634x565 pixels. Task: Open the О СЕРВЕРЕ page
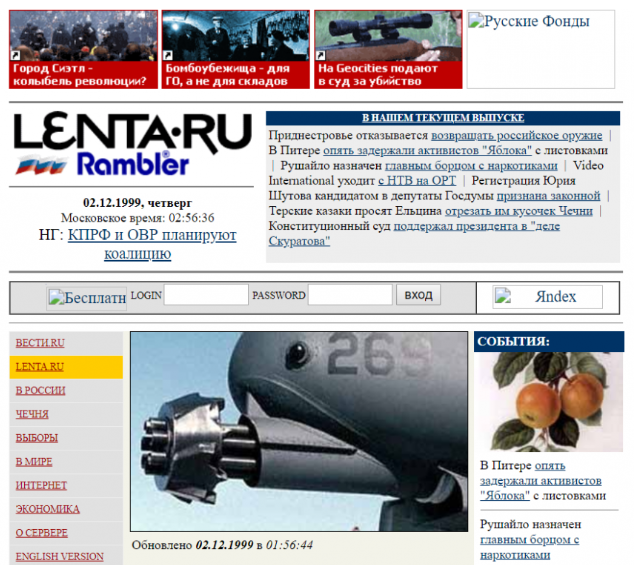coord(42,533)
